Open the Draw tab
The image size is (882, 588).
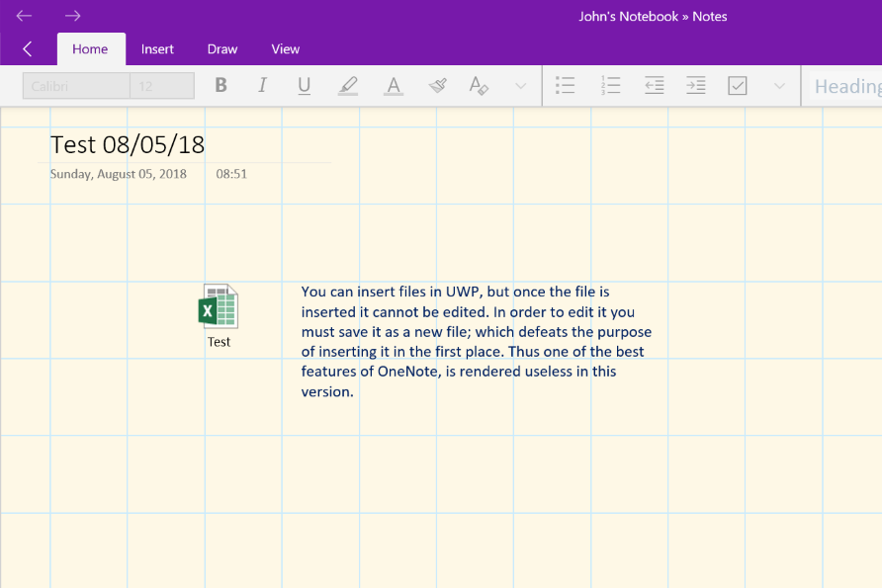click(222, 48)
